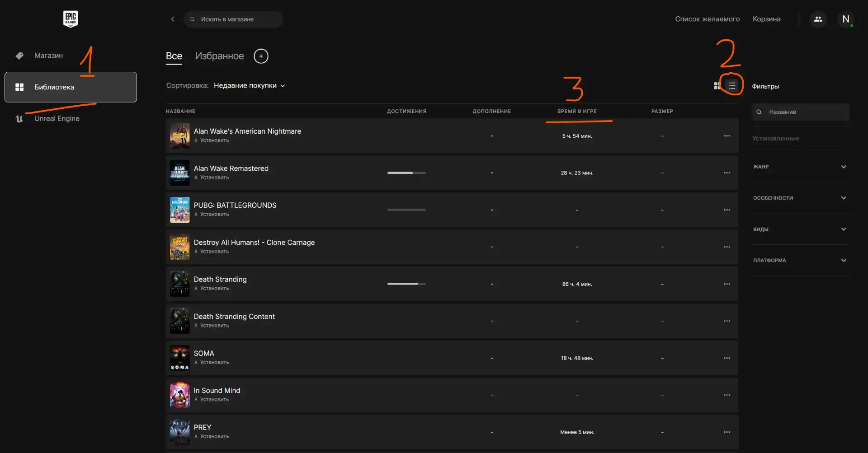Switch to the Все tab
This screenshot has width=868, height=453.
pos(174,56)
